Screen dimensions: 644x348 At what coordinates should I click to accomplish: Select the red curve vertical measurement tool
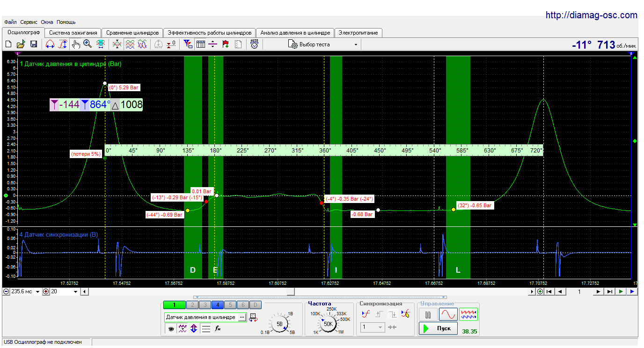click(x=63, y=44)
